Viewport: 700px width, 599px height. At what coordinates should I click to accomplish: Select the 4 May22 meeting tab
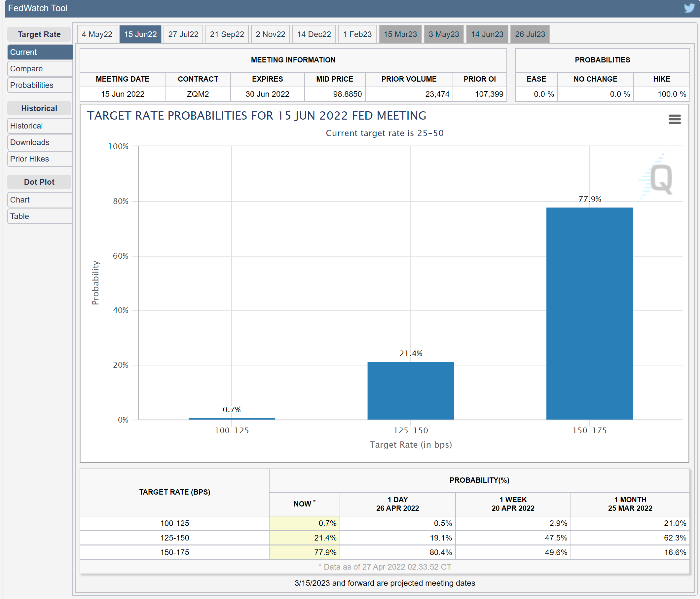[97, 34]
